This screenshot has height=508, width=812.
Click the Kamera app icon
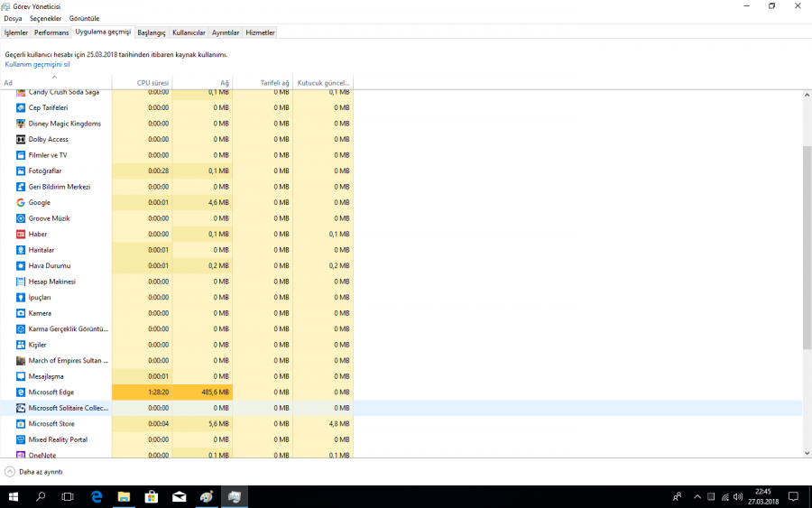click(x=21, y=313)
